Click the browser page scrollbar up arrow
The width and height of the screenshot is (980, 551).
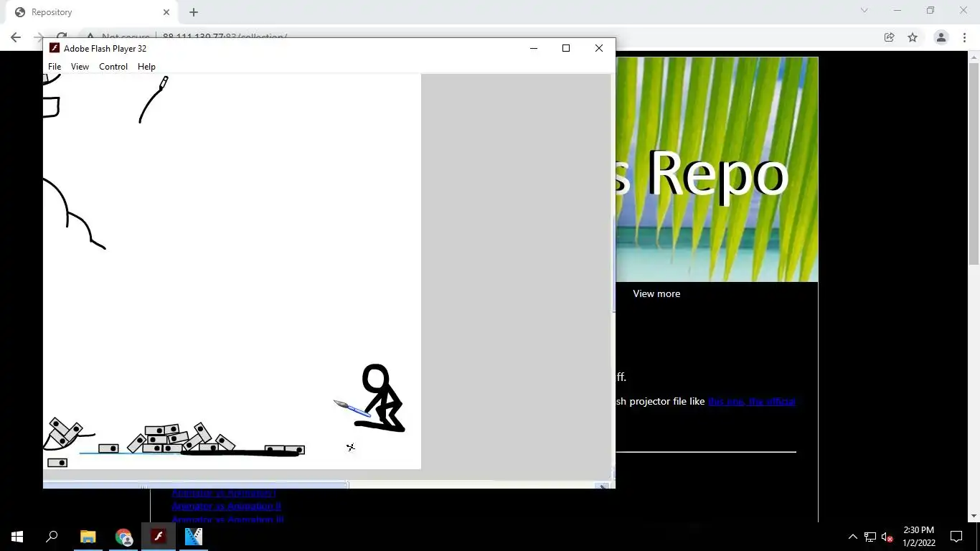pos(974,57)
